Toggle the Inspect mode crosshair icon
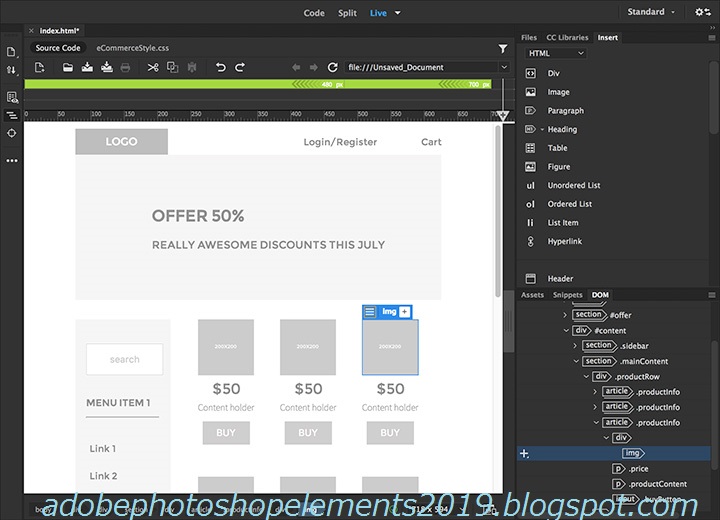This screenshot has width=720, height=520. pos(12,133)
